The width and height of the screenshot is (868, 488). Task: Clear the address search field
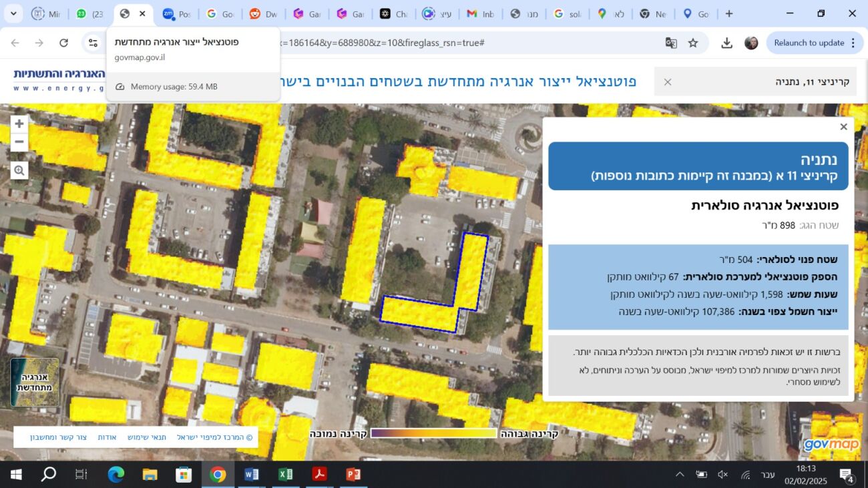pyautogui.click(x=667, y=82)
